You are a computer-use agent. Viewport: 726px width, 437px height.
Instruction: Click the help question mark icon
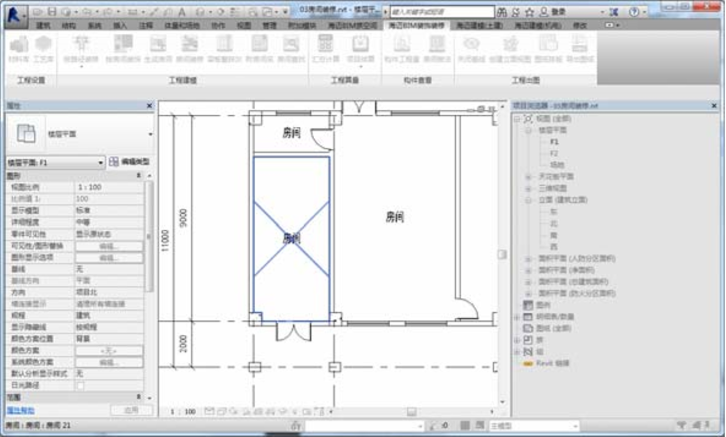634,12
